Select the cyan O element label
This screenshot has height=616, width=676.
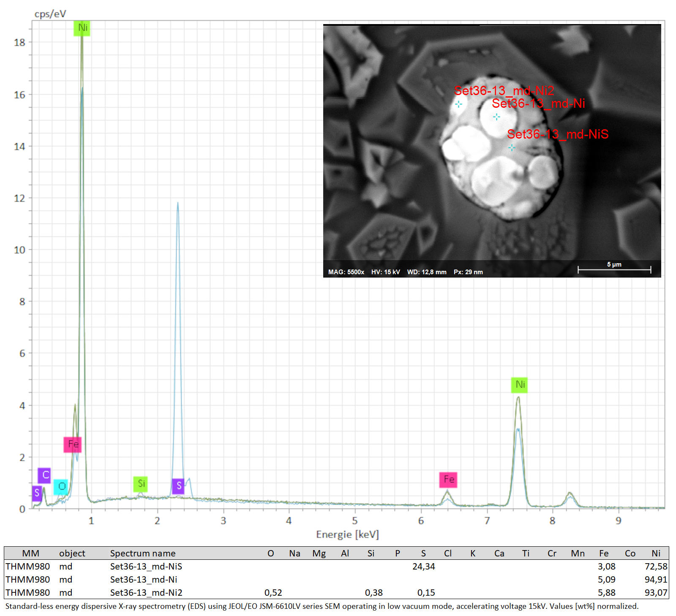pyautogui.click(x=61, y=487)
